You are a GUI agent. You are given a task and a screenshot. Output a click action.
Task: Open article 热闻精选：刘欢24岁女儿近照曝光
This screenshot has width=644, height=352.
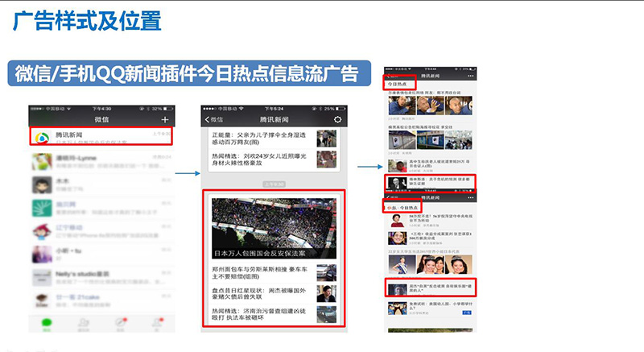tap(274, 159)
